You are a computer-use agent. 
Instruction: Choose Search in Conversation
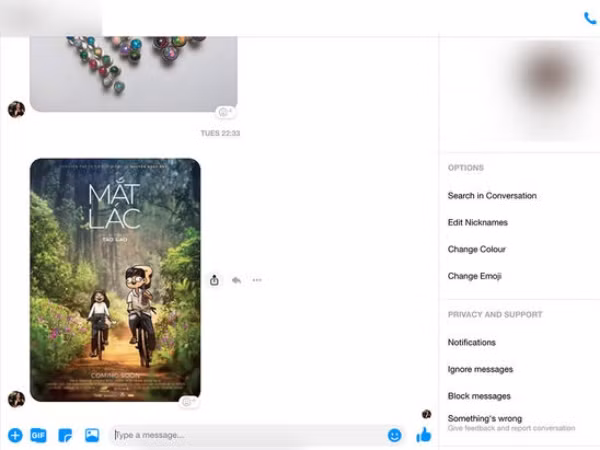[492, 196]
